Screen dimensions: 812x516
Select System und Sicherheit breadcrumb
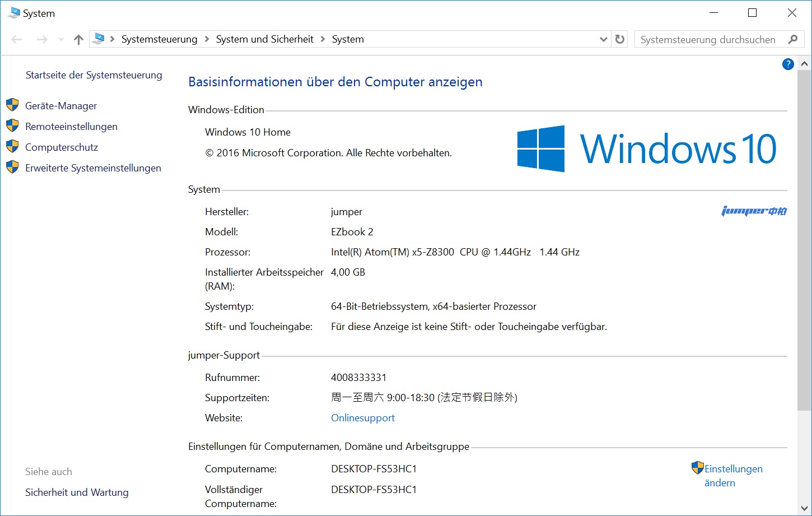tap(264, 39)
